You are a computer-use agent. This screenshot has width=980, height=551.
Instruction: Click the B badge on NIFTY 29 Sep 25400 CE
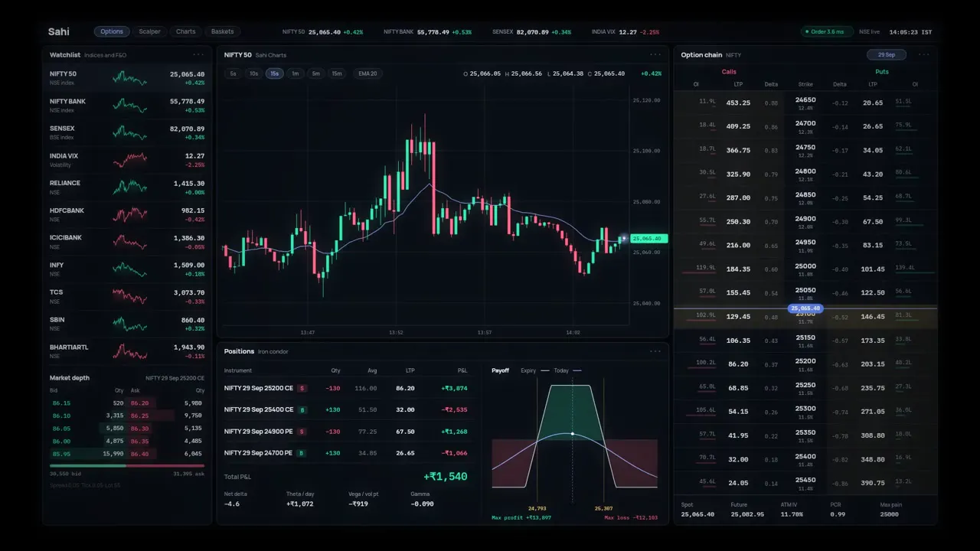coord(302,409)
